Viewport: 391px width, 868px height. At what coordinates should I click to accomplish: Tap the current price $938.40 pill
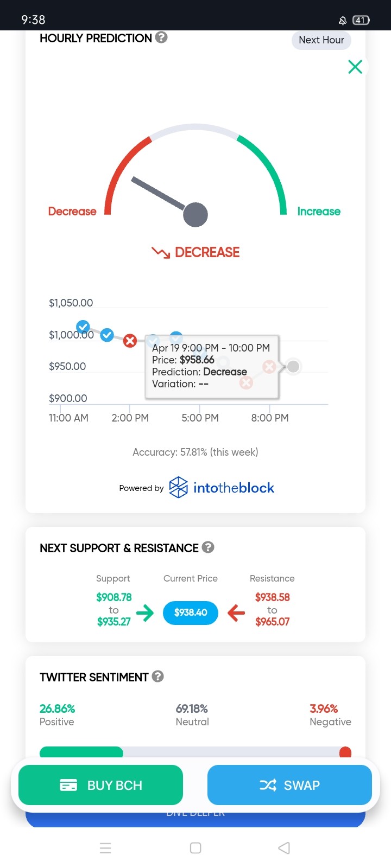(x=191, y=612)
